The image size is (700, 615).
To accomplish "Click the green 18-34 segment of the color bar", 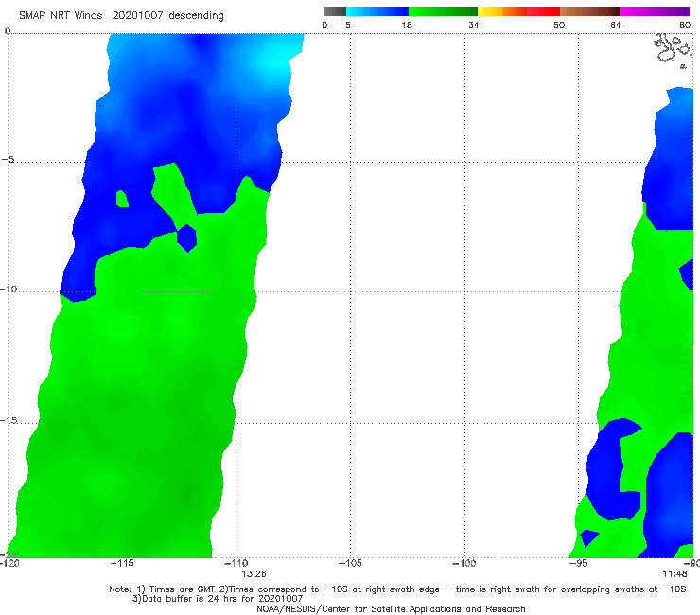I will (443, 11).
